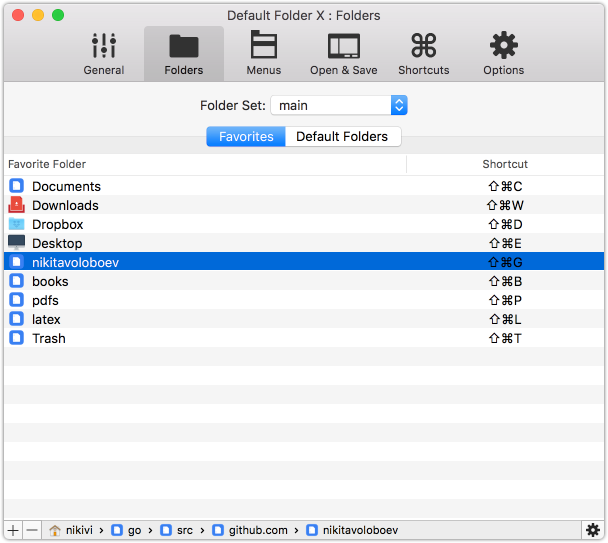Click the go folder in path bar

click(x=126, y=530)
